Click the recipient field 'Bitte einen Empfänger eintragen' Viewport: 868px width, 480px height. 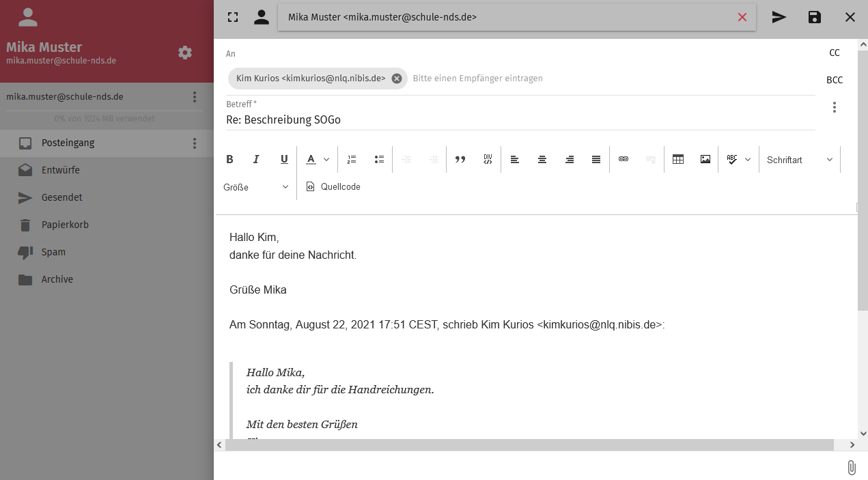tap(478, 79)
